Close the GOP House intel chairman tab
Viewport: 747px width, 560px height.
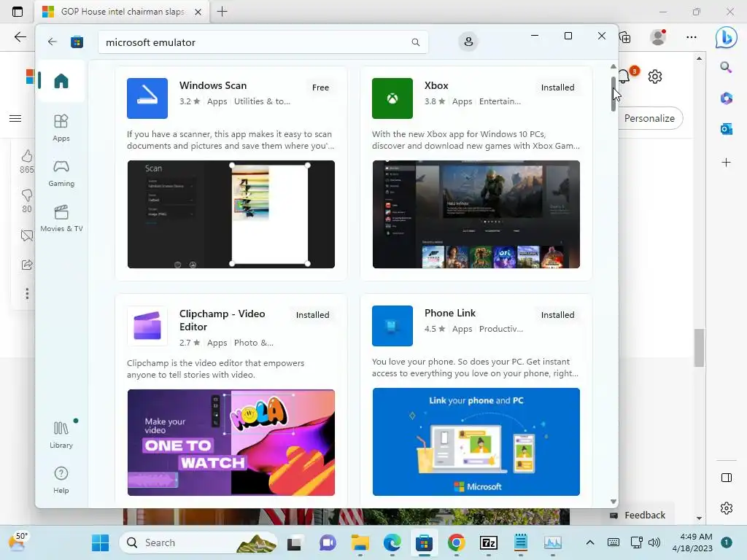198,12
